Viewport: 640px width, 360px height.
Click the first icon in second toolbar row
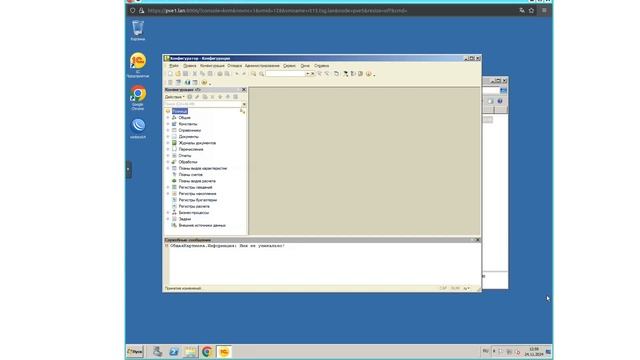tap(170, 82)
